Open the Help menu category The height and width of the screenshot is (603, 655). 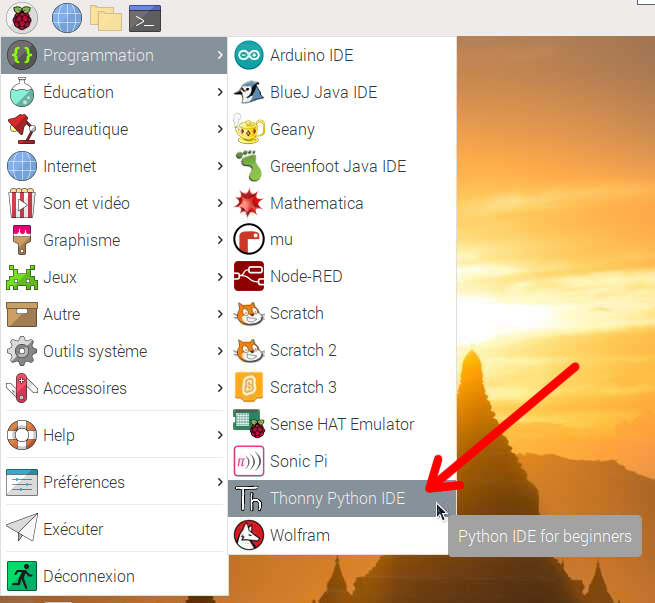tap(114, 435)
